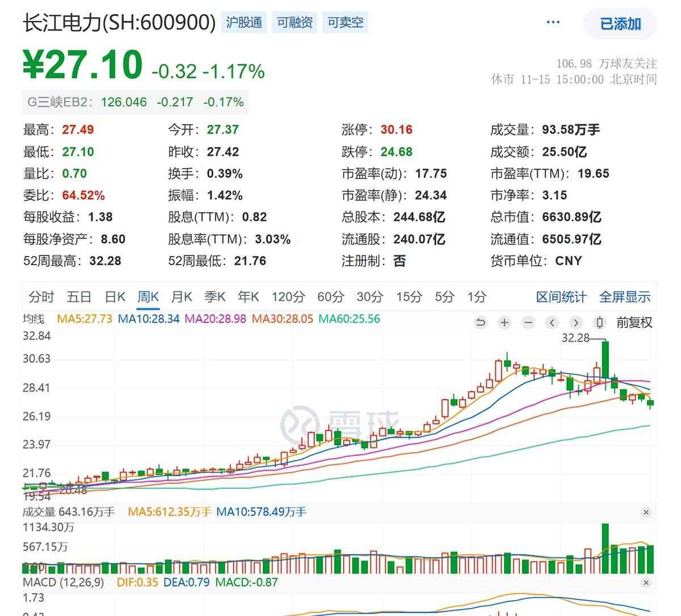Click the 沪股通 tag

(244, 23)
